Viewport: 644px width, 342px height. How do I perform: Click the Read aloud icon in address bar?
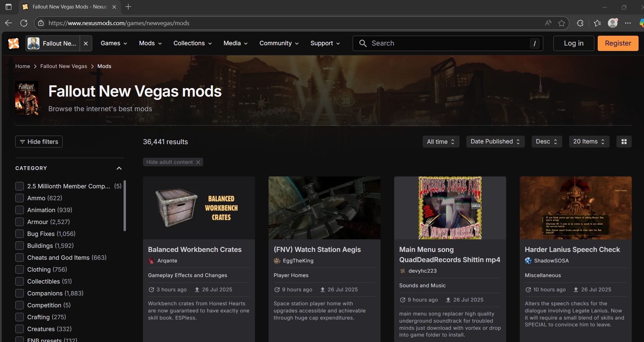coord(548,23)
